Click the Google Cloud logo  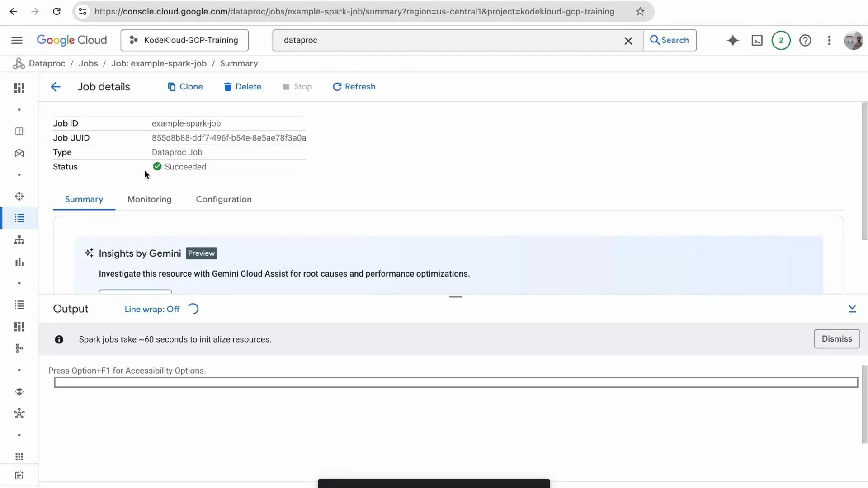click(x=72, y=40)
